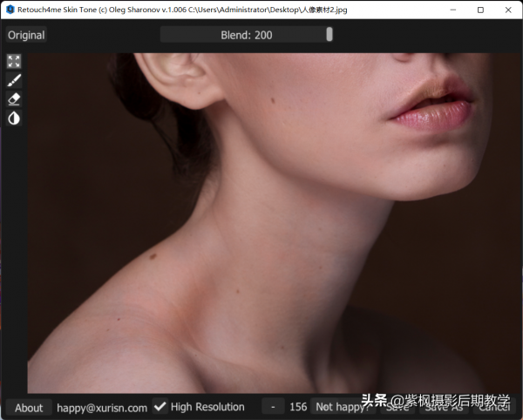
Task: Select the eraser tool
Action: (x=14, y=98)
